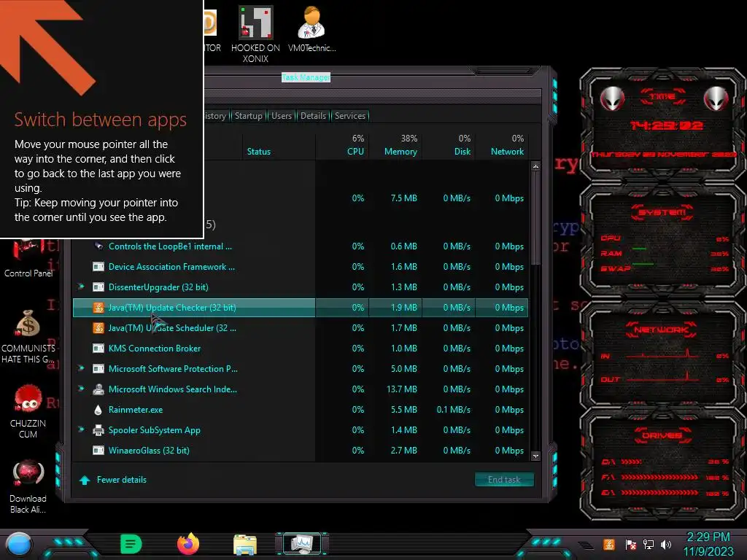The width and height of the screenshot is (747, 560).
Task: Open the VM0Technic desktop shortcut
Action: click(x=312, y=28)
